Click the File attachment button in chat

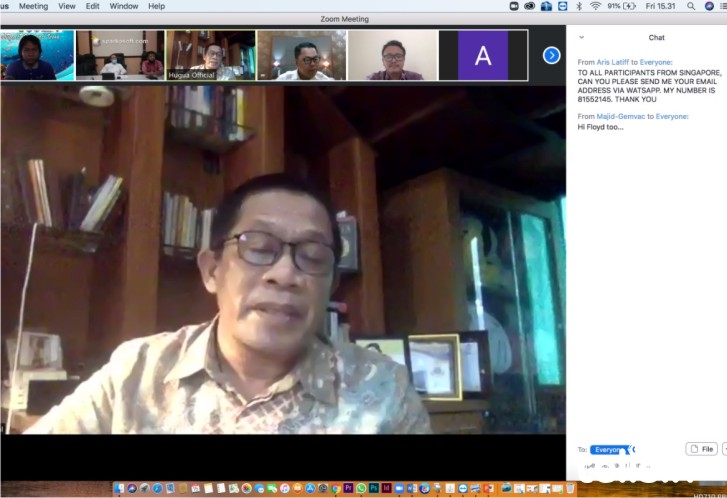click(701, 449)
